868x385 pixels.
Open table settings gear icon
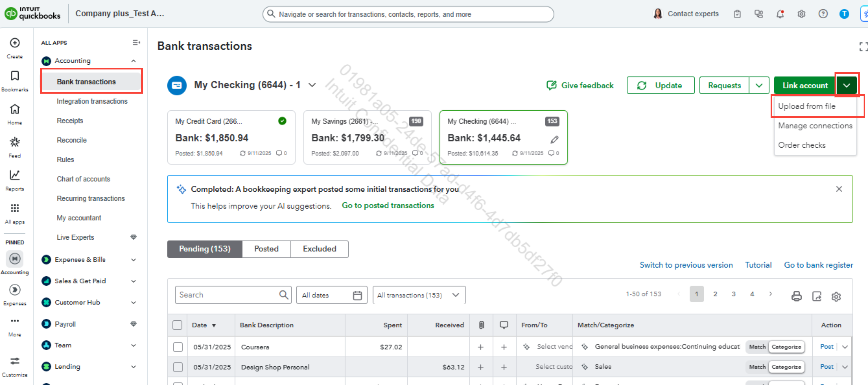tap(836, 296)
